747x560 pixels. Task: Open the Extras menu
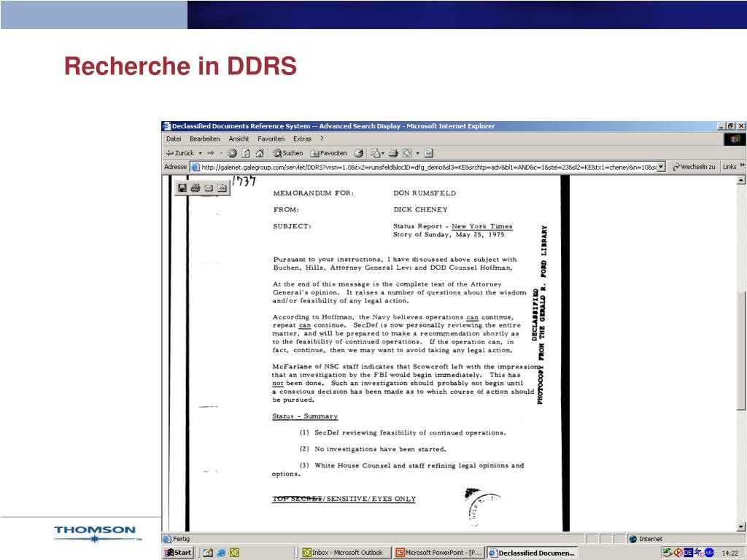(302, 139)
